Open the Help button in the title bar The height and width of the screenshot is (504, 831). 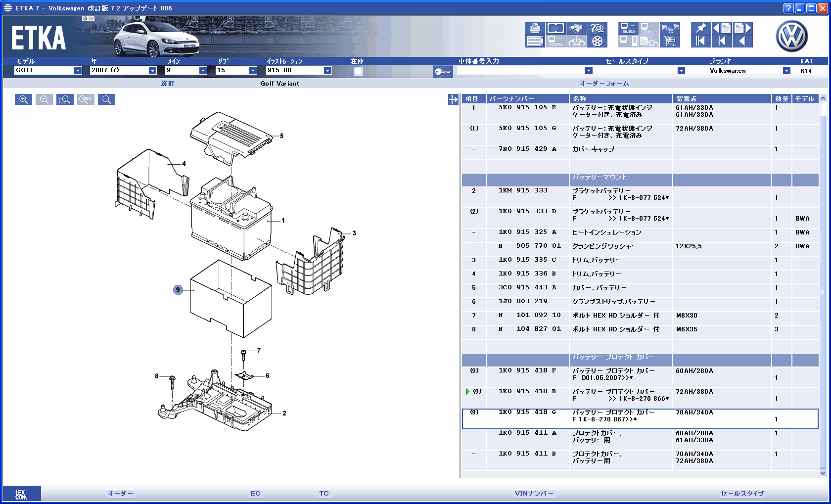click(x=788, y=8)
